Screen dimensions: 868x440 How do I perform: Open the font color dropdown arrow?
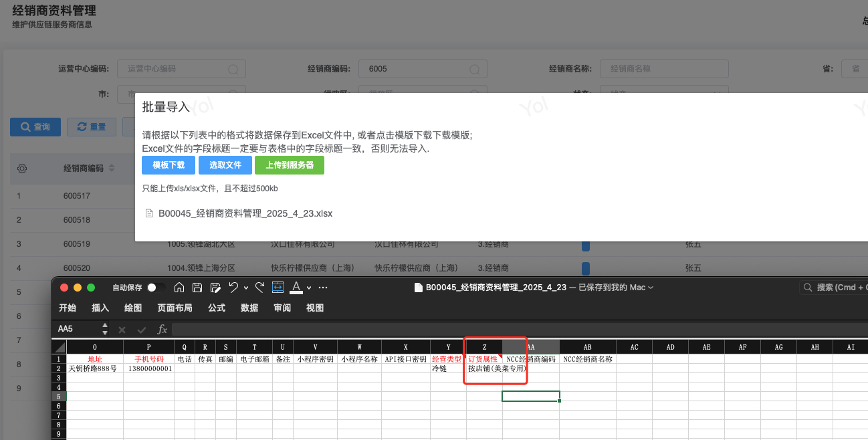tap(308, 288)
